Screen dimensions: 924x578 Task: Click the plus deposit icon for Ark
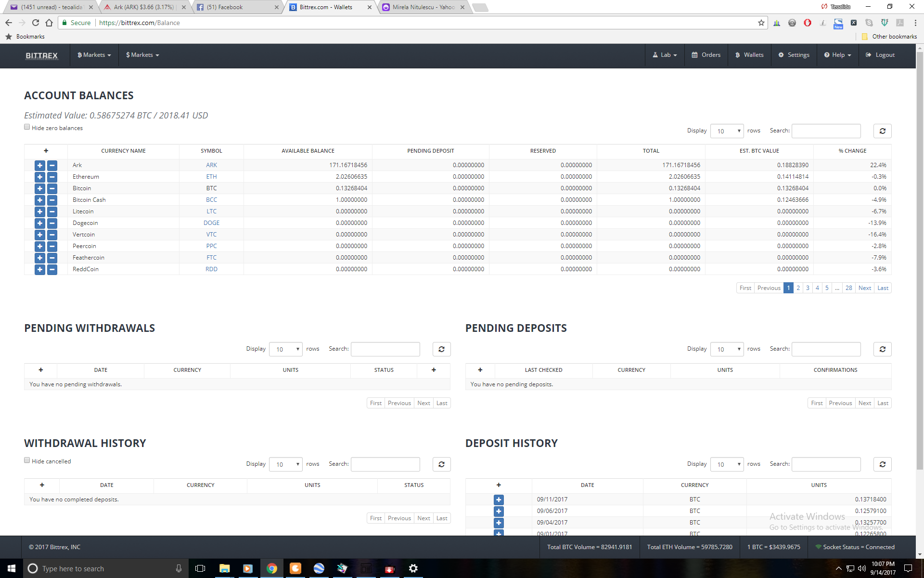click(x=39, y=165)
